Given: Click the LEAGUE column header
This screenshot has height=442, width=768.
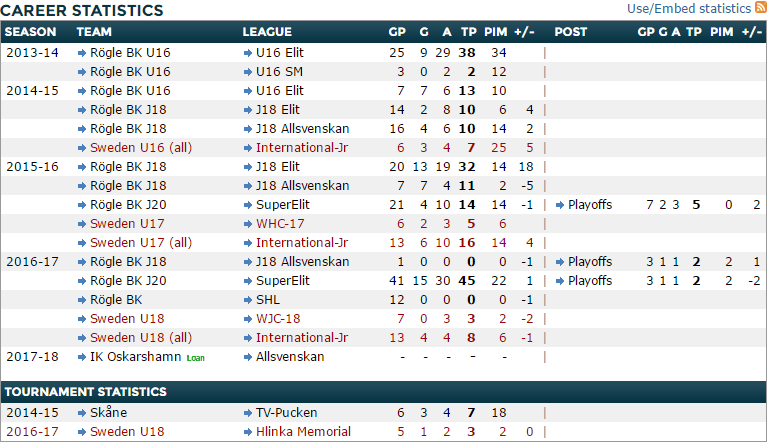Looking at the screenshot, I should [x=267, y=32].
